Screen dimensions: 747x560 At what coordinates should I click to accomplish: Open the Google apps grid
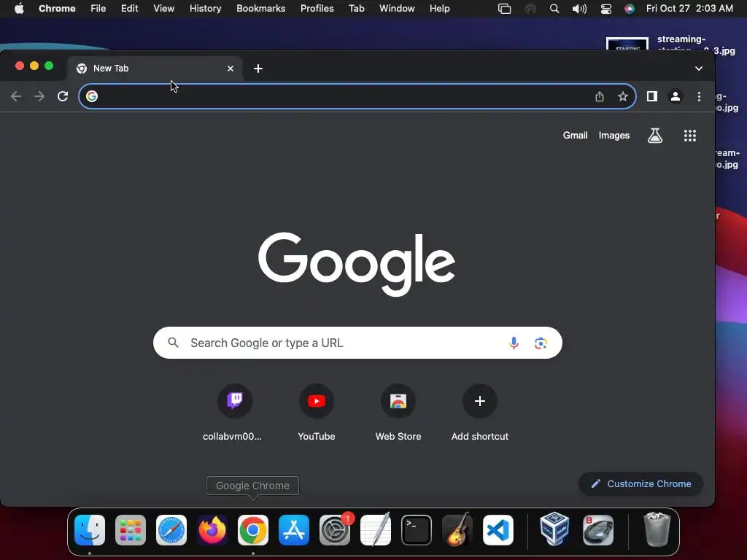[x=690, y=136]
